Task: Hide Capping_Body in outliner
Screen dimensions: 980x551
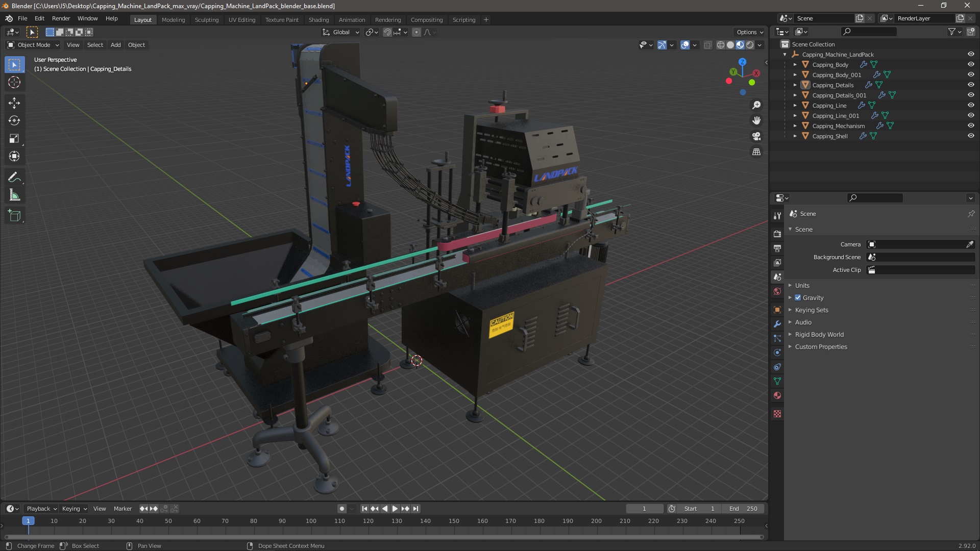Action: [971, 64]
